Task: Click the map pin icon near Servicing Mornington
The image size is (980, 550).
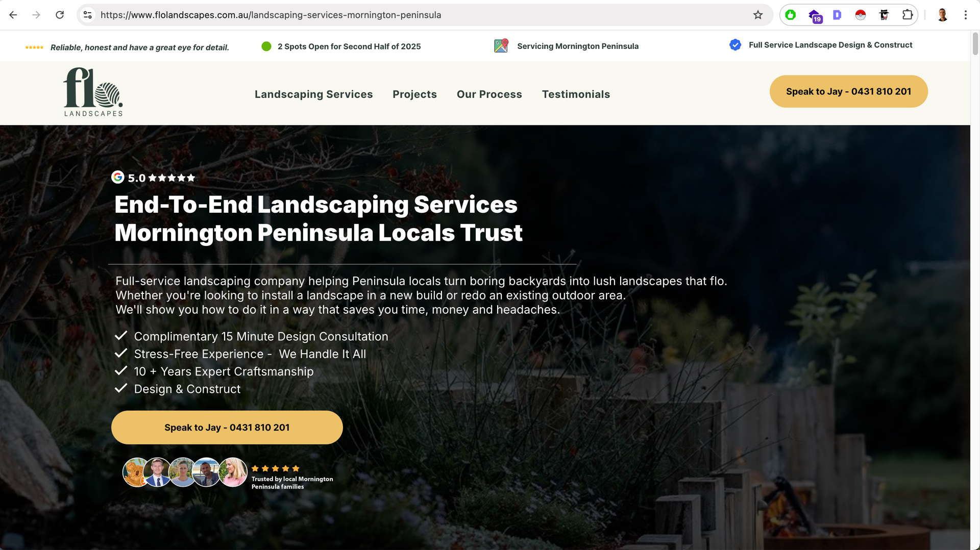Action: coord(501,45)
